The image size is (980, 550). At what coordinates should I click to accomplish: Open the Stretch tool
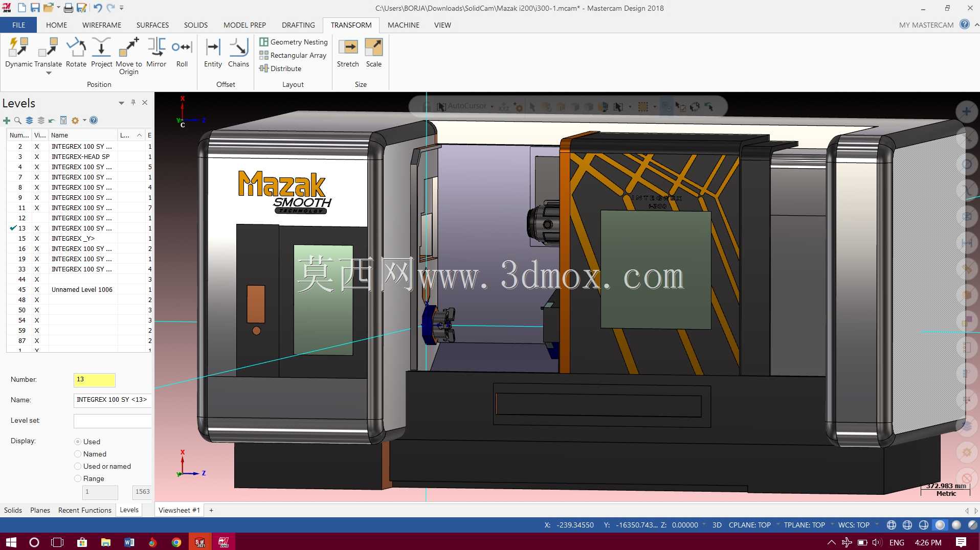(348, 52)
